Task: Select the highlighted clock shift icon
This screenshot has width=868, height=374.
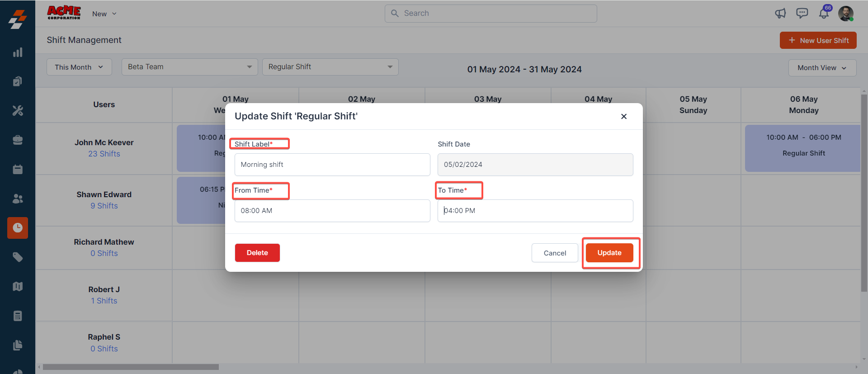Action: click(x=18, y=228)
